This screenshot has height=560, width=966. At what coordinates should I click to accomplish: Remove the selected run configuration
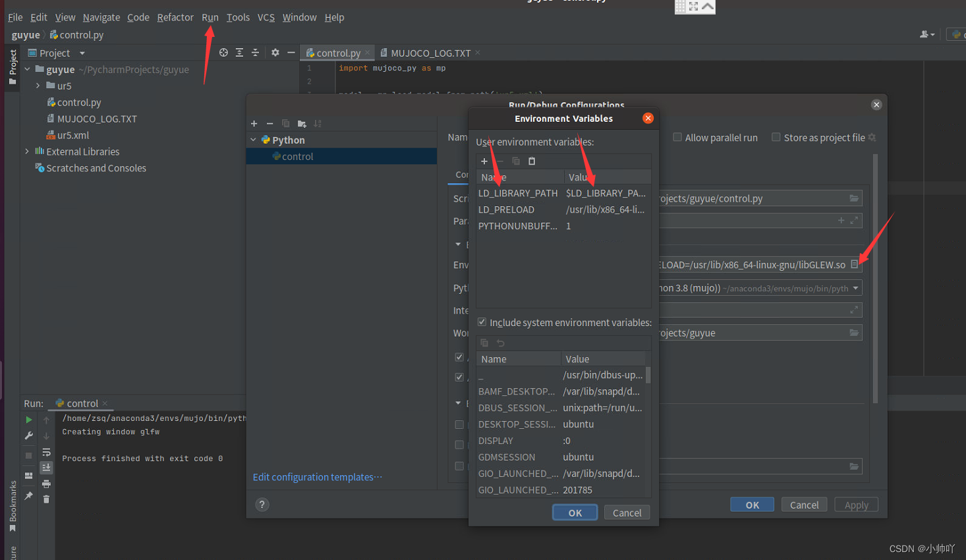pyautogui.click(x=270, y=124)
